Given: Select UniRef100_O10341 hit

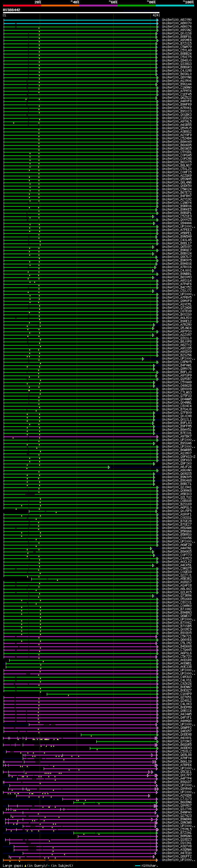Looking at the screenshot, I should coord(177,843).
